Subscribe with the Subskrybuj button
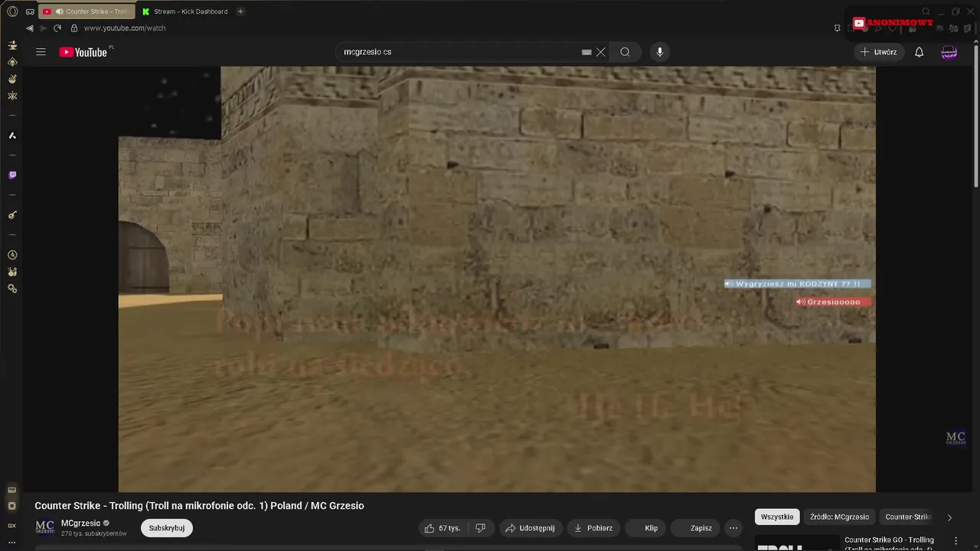The image size is (980, 551). pyautogui.click(x=167, y=528)
